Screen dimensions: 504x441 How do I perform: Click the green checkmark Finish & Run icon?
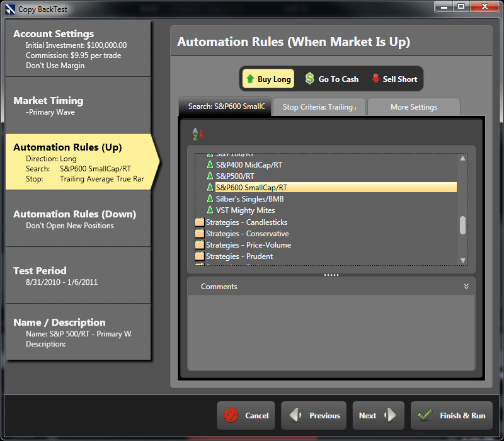pos(425,416)
